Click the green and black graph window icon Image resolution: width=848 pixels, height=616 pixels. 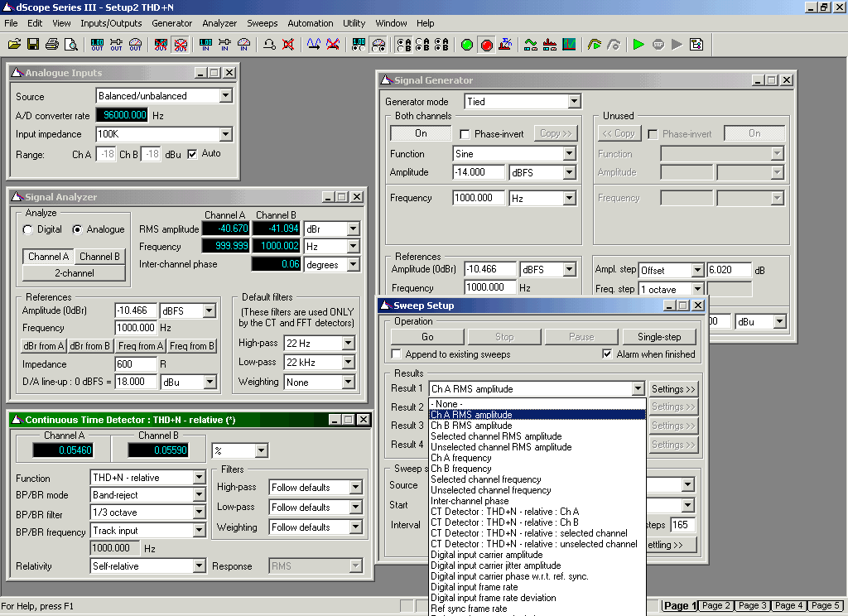[x=569, y=45]
